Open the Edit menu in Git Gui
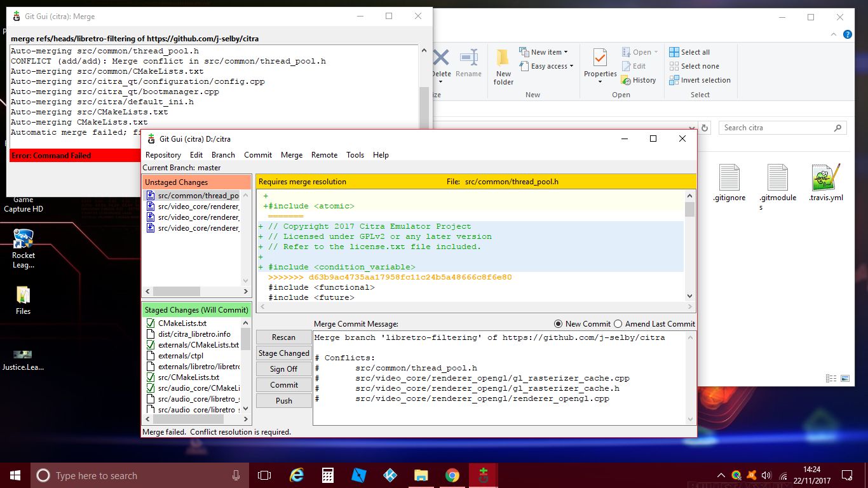Screen dimensions: 868x488 (x=196, y=155)
